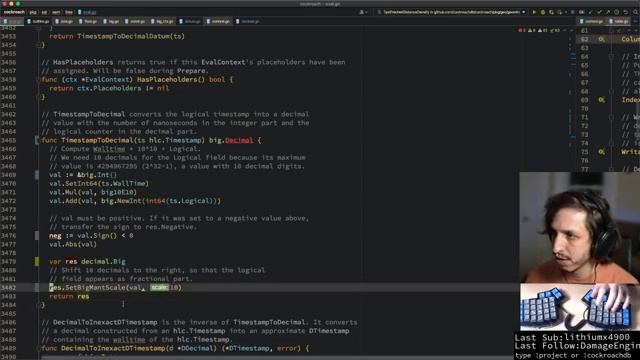
Task: Click the scale: inlay hint on line 3482
Action: (x=159, y=287)
